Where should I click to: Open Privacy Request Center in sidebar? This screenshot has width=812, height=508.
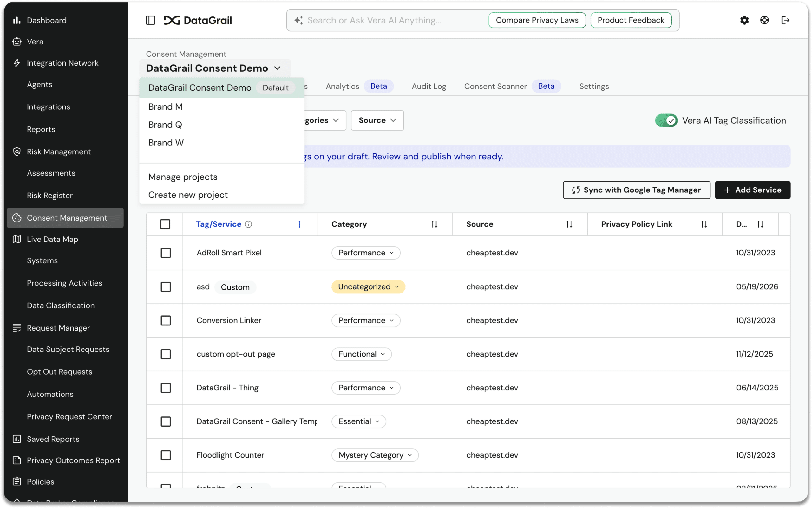(69, 417)
